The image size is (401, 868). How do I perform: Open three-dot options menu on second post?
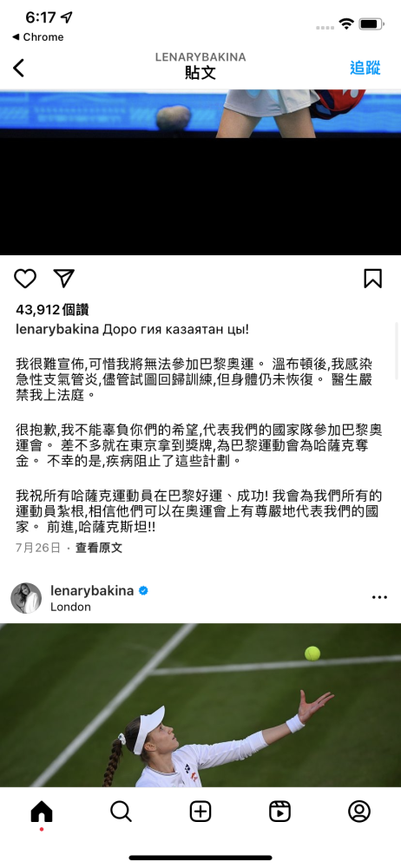380,597
